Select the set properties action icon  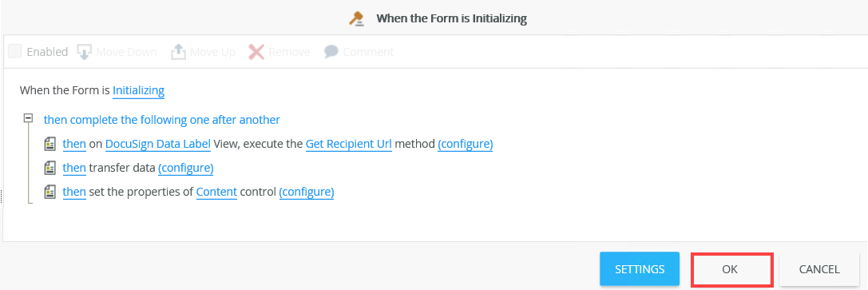[50, 192]
